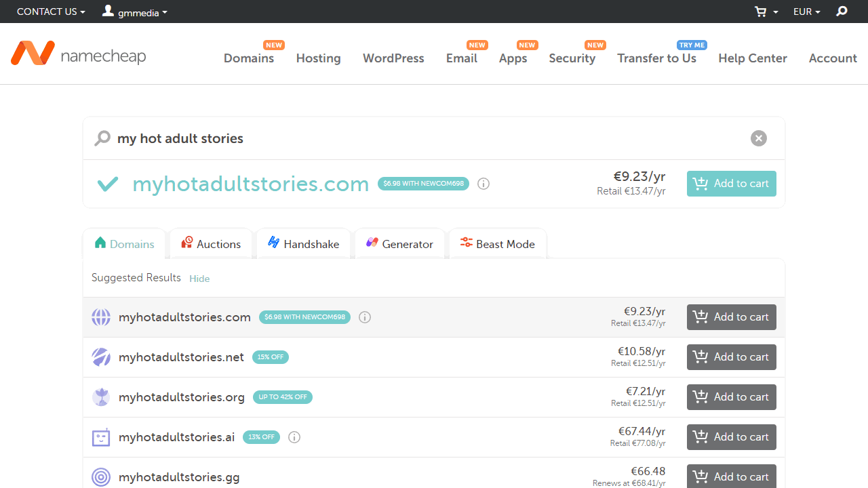The height and width of the screenshot is (488, 868).
Task: Click the magnifier icon in the search box
Action: click(102, 139)
